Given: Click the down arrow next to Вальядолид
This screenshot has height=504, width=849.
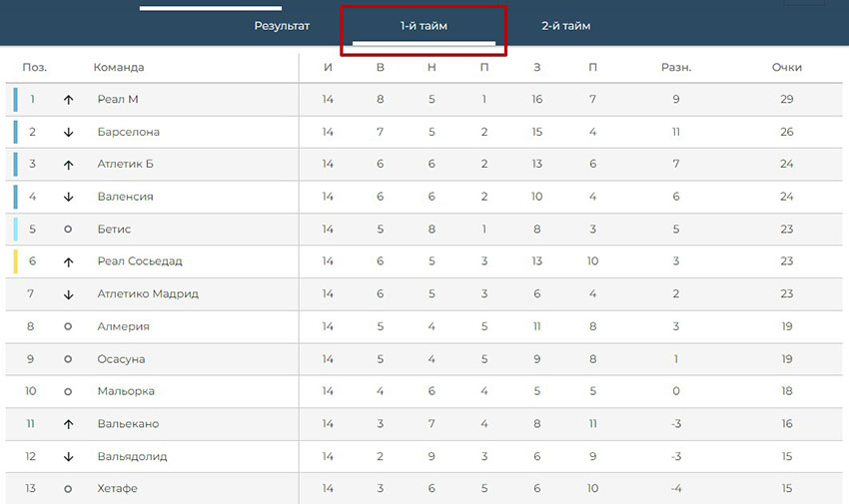Looking at the screenshot, I should (x=68, y=456).
